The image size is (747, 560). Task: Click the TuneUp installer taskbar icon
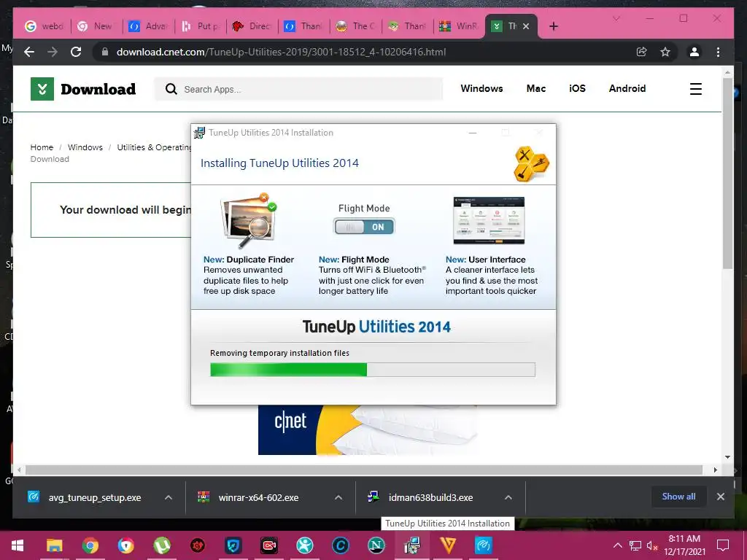point(412,545)
